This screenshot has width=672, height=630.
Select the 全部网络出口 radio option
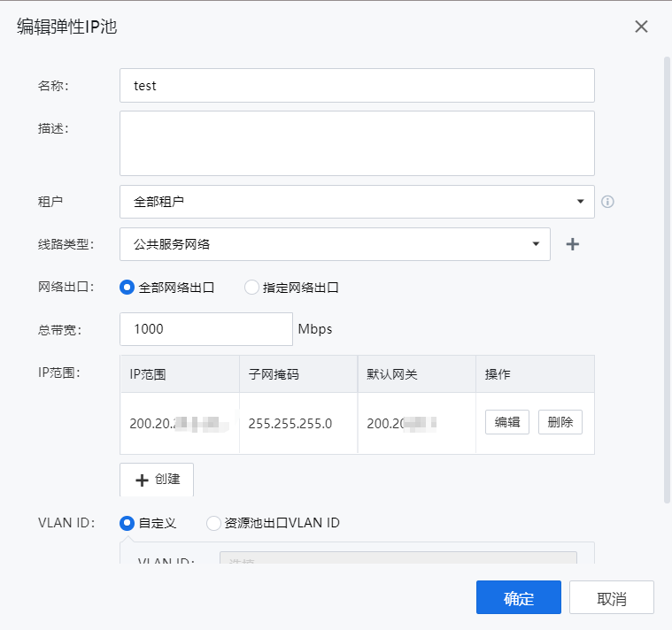click(127, 288)
